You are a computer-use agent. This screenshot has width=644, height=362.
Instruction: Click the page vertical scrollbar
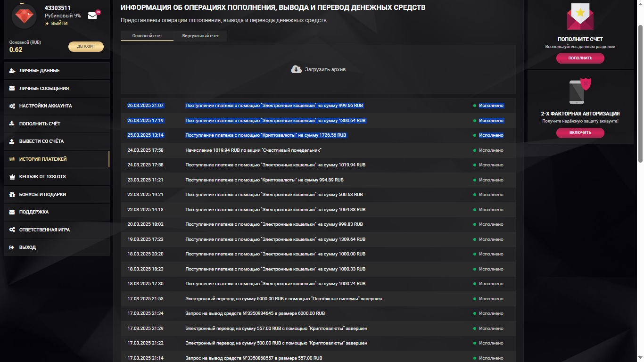tap(640, 94)
